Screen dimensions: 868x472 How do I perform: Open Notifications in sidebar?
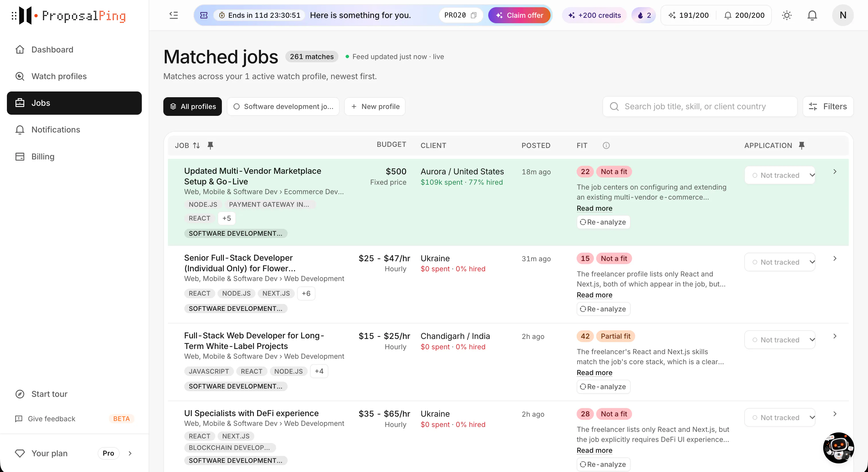point(74,130)
